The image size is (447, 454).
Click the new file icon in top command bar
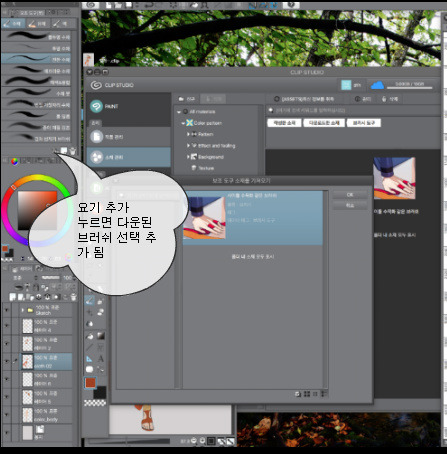pos(109,5)
